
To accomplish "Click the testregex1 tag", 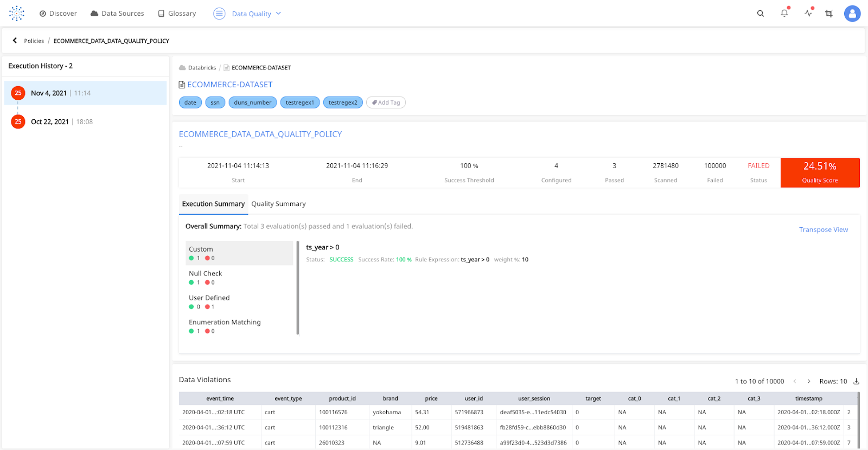I will point(300,102).
